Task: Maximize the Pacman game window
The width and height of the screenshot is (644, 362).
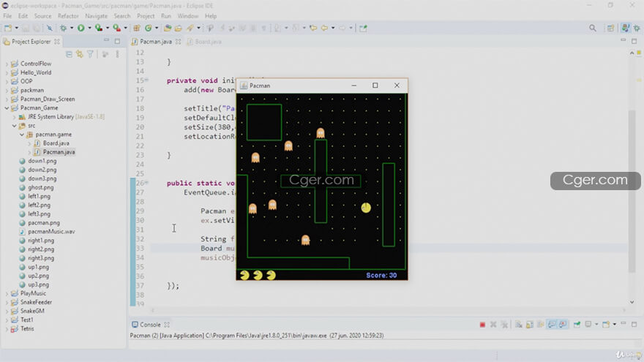Action: coord(375,86)
